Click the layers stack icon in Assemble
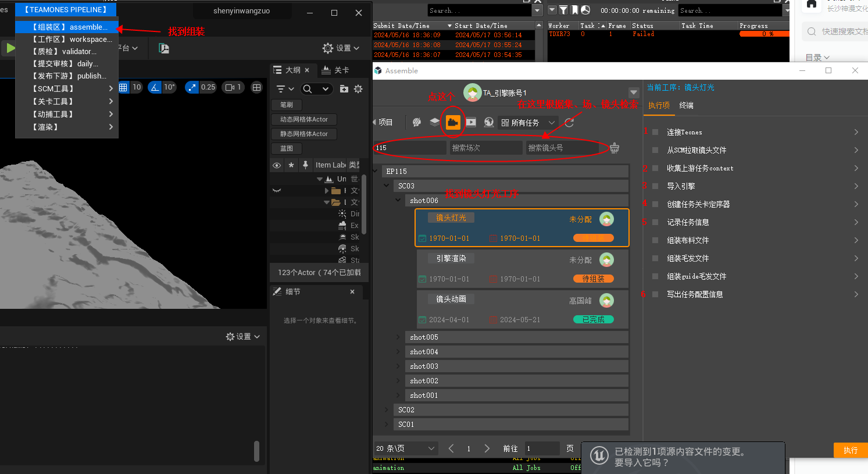The image size is (868, 474). [x=435, y=122]
